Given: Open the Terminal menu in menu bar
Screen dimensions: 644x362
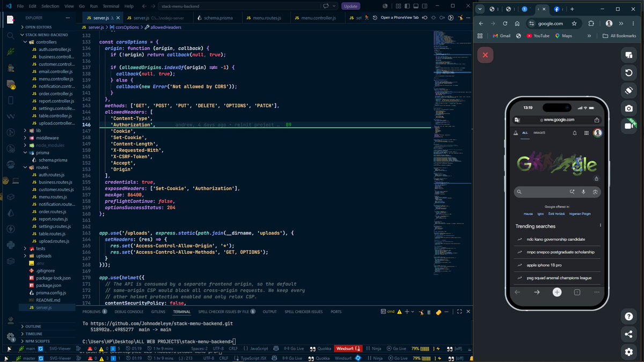Looking at the screenshot, I should tap(111, 6).
